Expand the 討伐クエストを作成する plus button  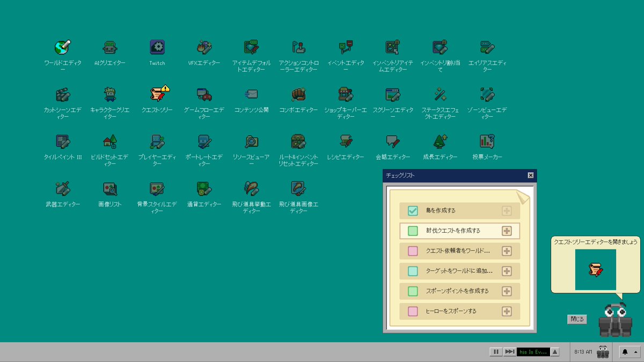point(507,231)
